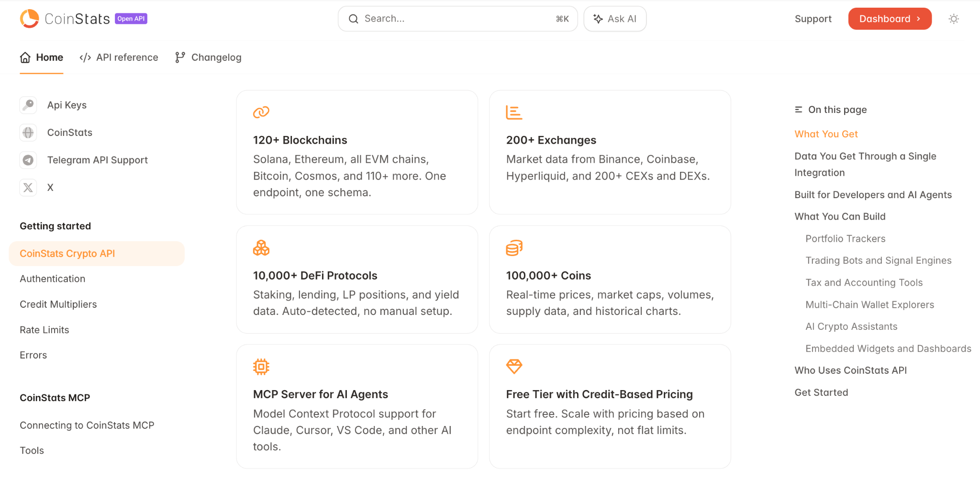This screenshot has width=980, height=481.
Task: Click the chain-link icon on Blockchains card
Action: (x=261, y=112)
